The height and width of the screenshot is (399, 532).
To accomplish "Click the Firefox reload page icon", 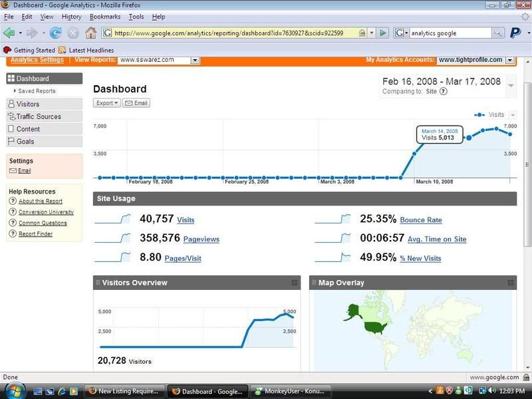I will click(55, 33).
